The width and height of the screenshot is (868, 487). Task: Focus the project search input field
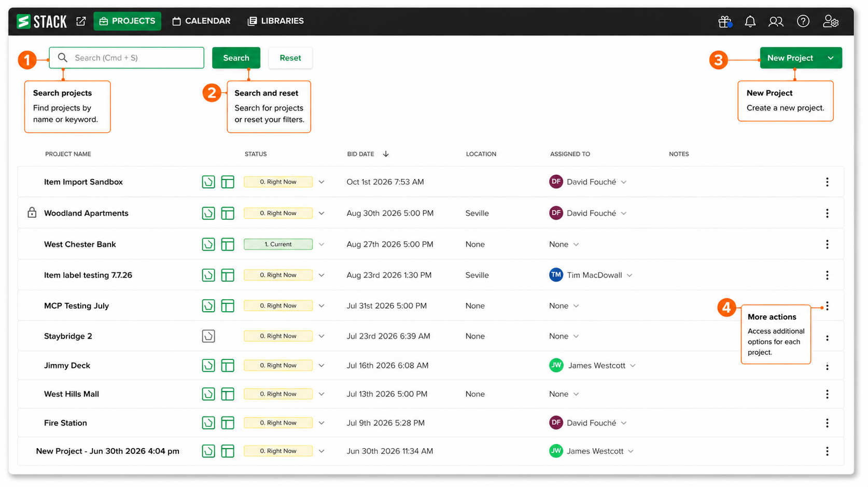pos(127,58)
